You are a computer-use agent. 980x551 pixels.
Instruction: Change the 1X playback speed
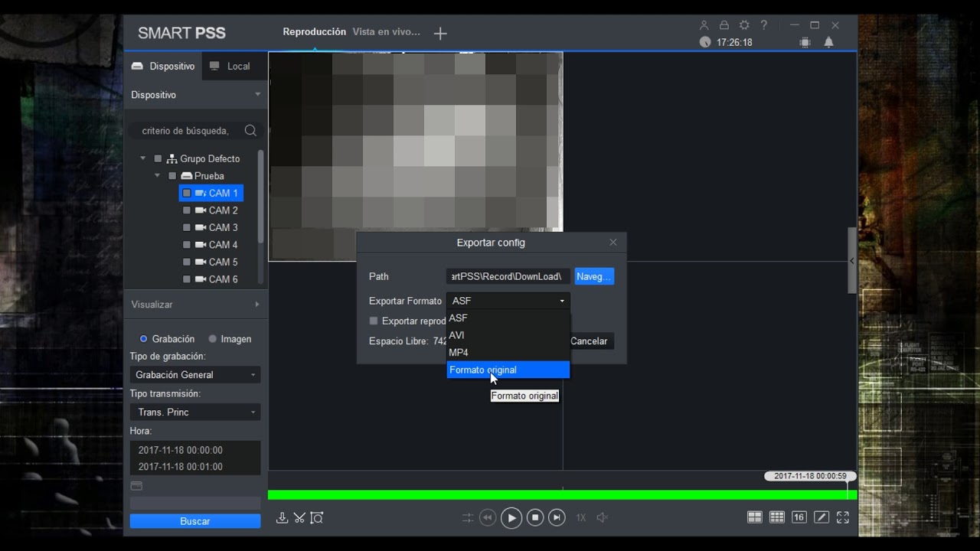580,518
